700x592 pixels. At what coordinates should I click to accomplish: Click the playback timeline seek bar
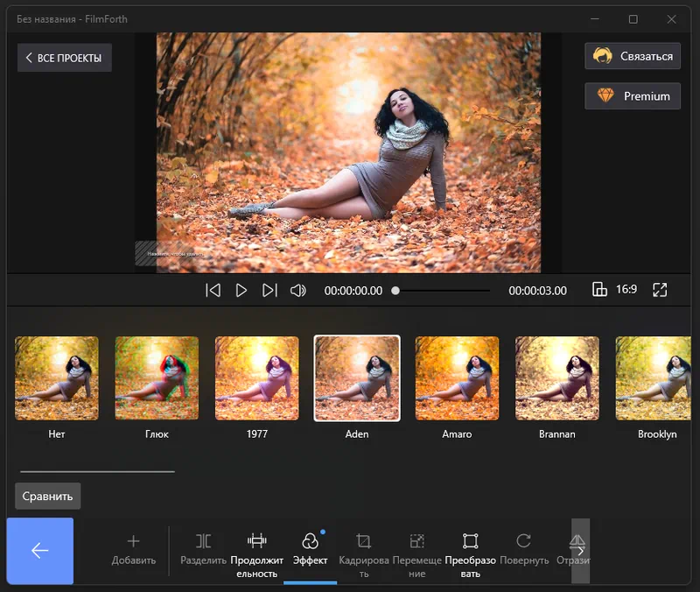click(x=442, y=291)
